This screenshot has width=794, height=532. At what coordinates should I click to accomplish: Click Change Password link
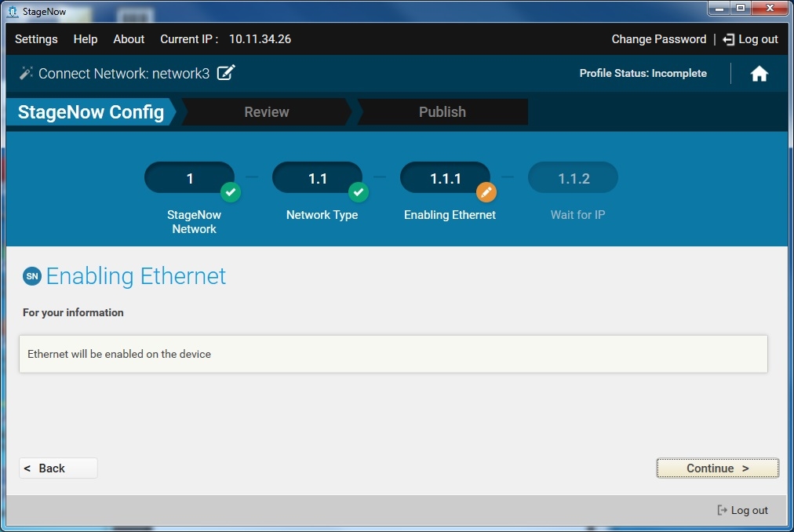[658, 39]
